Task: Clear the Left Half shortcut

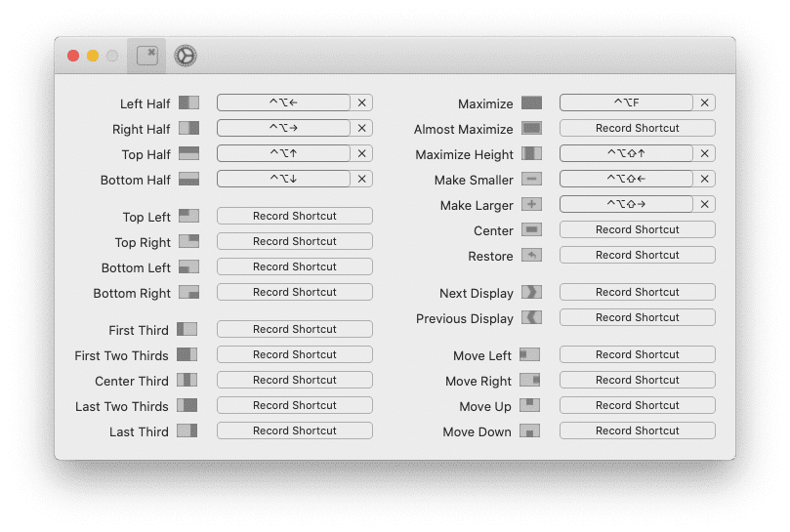Action: (361, 102)
